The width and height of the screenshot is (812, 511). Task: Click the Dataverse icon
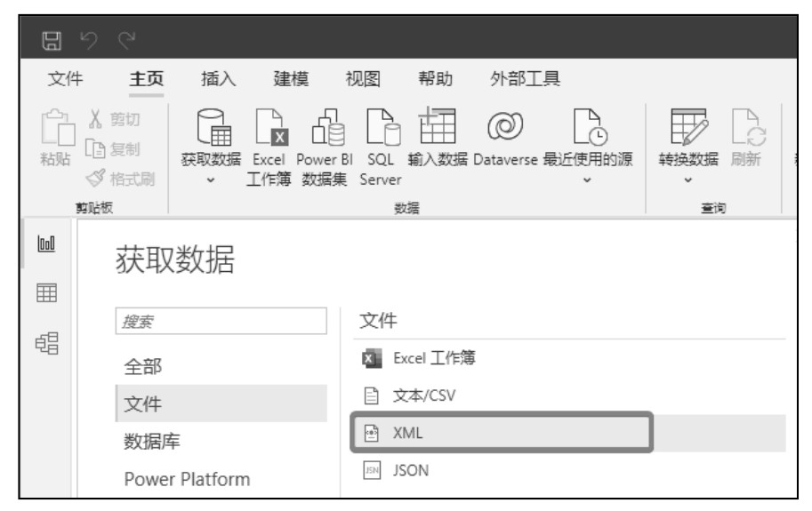[x=505, y=126]
